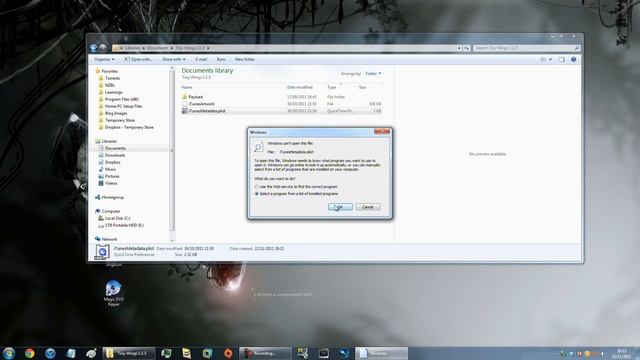Viewport: 640px width, 360px height.
Task: Click the Explorer help icon
Action: pyautogui.click(x=573, y=60)
